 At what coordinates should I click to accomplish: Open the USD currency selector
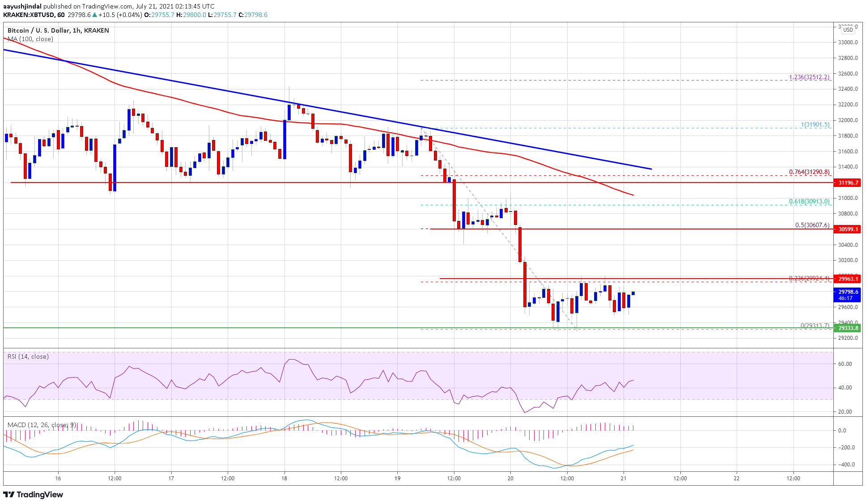pos(848,30)
